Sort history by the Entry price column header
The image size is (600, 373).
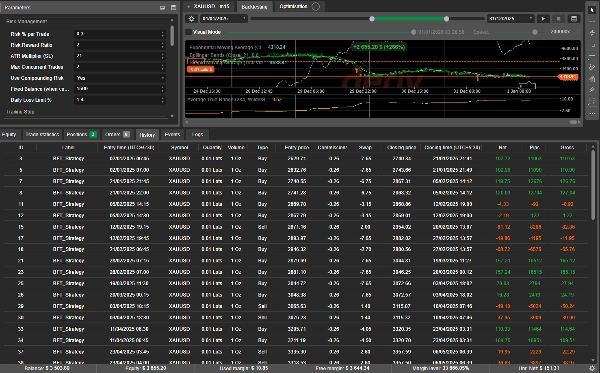click(x=297, y=147)
